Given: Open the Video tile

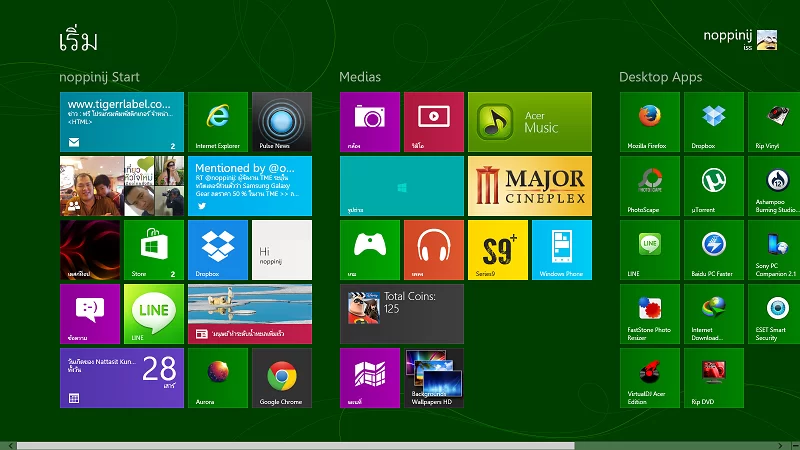Looking at the screenshot, I should 434,122.
